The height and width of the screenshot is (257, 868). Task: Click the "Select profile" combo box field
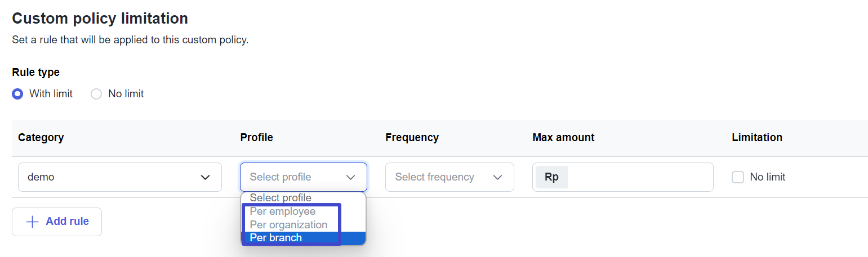click(x=296, y=177)
